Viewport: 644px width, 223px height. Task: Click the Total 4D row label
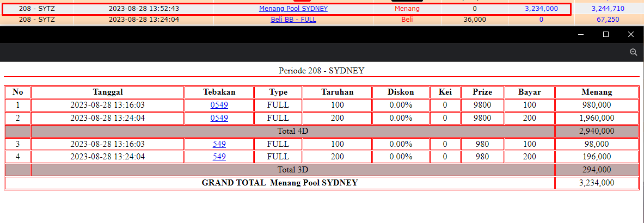pos(293,131)
